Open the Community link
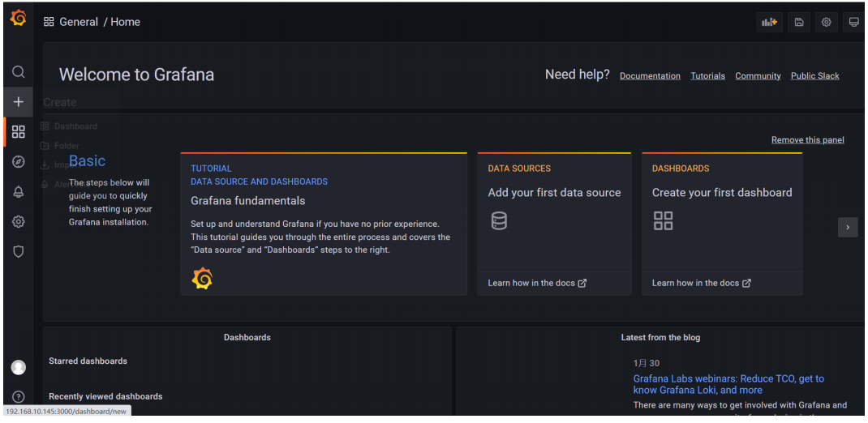Image resolution: width=868 pixels, height=423 pixels. coord(758,75)
